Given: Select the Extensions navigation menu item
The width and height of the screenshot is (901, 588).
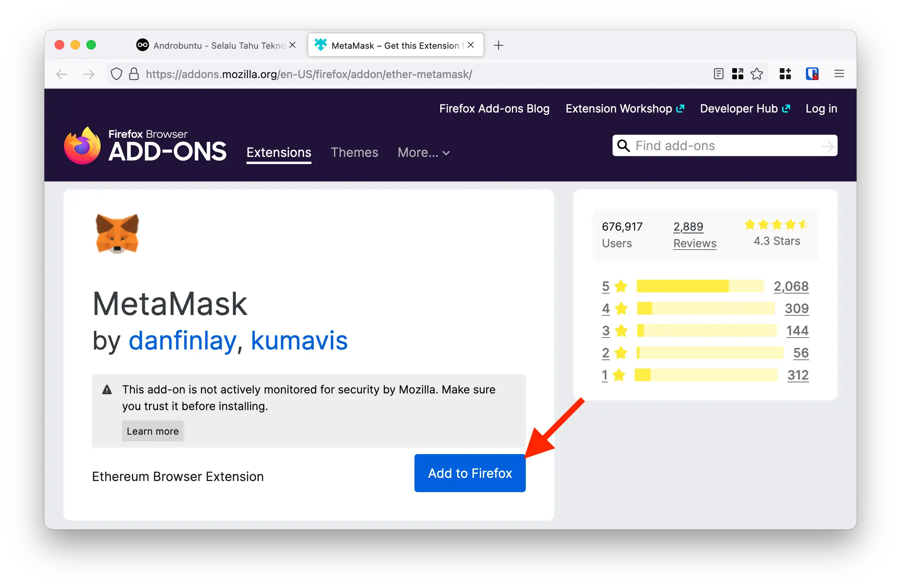Looking at the screenshot, I should point(279,153).
